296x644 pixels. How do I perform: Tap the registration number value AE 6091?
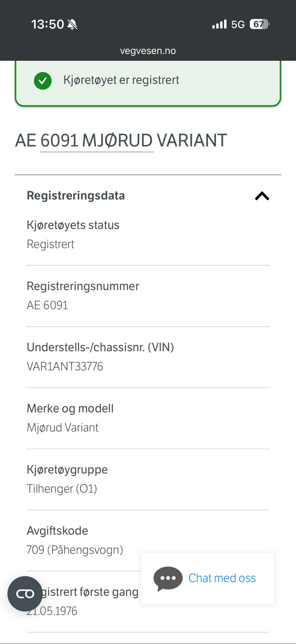(47, 305)
